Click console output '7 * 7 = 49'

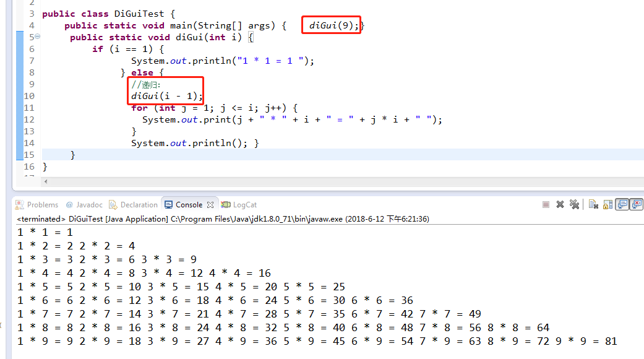450,314
